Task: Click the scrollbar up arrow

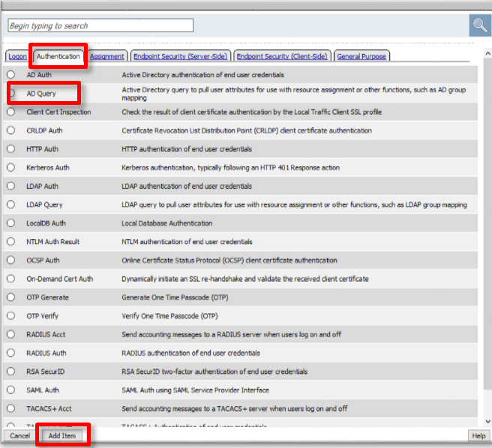Action: (487, 54)
